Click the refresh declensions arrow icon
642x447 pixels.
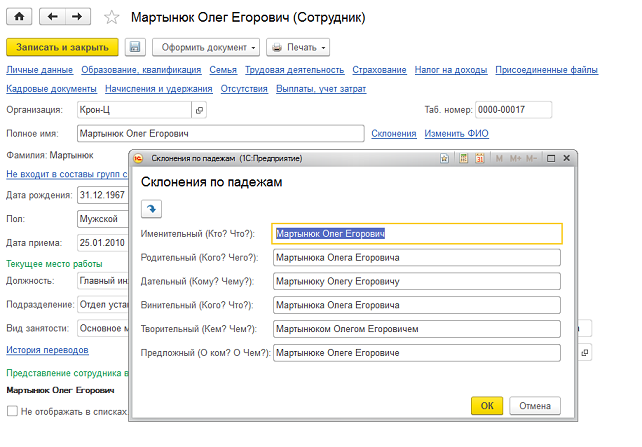pos(151,208)
